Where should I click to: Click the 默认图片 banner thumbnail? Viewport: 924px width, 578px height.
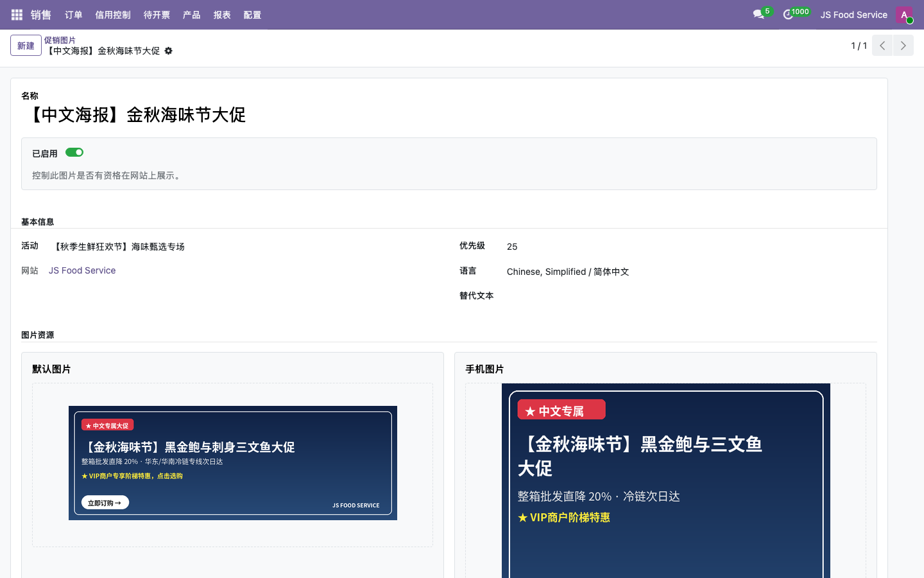pyautogui.click(x=233, y=463)
